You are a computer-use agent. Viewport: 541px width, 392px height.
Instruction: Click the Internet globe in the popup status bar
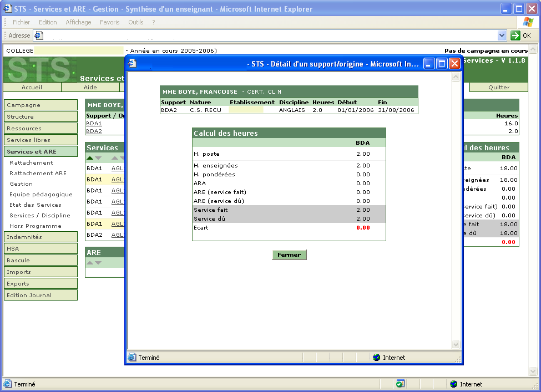point(376,358)
